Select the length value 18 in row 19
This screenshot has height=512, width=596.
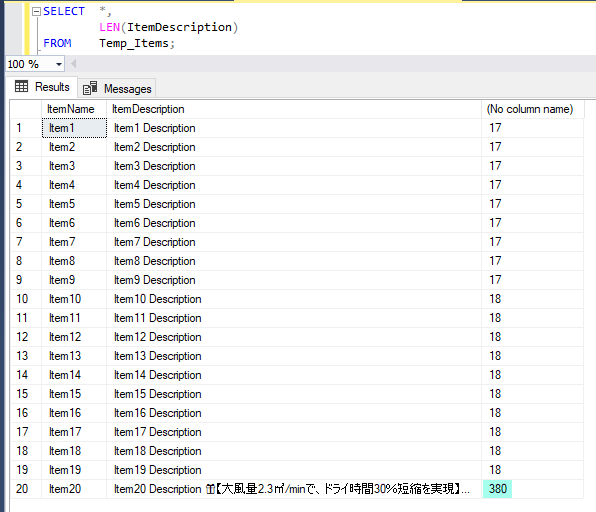[532, 470]
